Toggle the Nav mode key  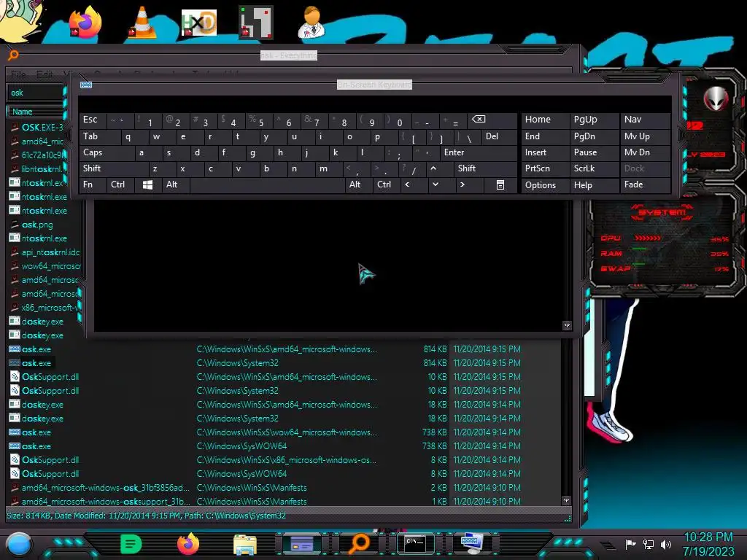click(x=645, y=120)
